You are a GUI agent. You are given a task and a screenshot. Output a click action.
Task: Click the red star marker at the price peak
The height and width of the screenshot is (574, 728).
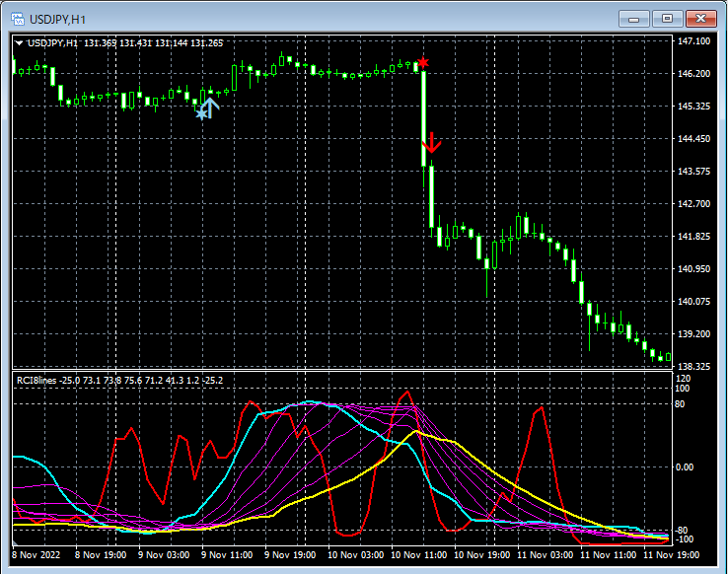coord(422,63)
